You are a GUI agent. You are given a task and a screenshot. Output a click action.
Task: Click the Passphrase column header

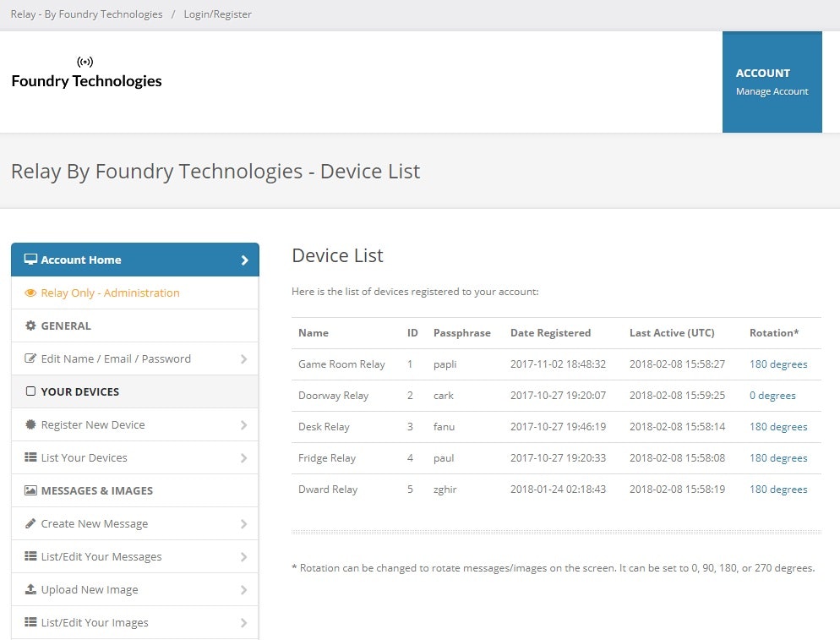coord(461,333)
